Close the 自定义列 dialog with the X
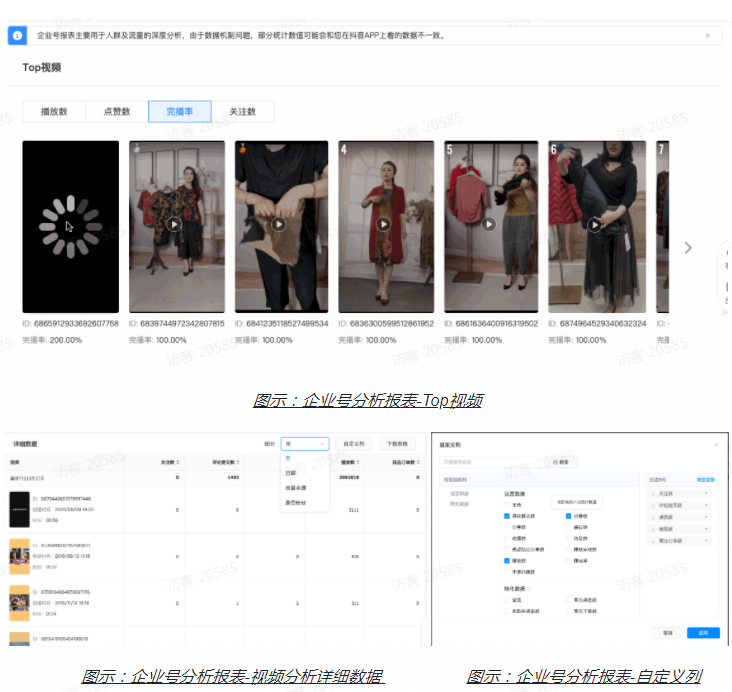This screenshot has height=692, width=732. point(716,445)
